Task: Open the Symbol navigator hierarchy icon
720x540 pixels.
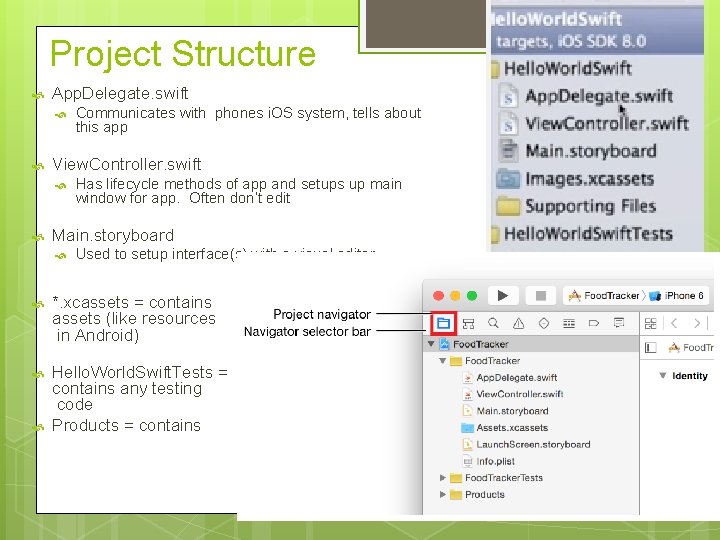Action: [x=468, y=323]
